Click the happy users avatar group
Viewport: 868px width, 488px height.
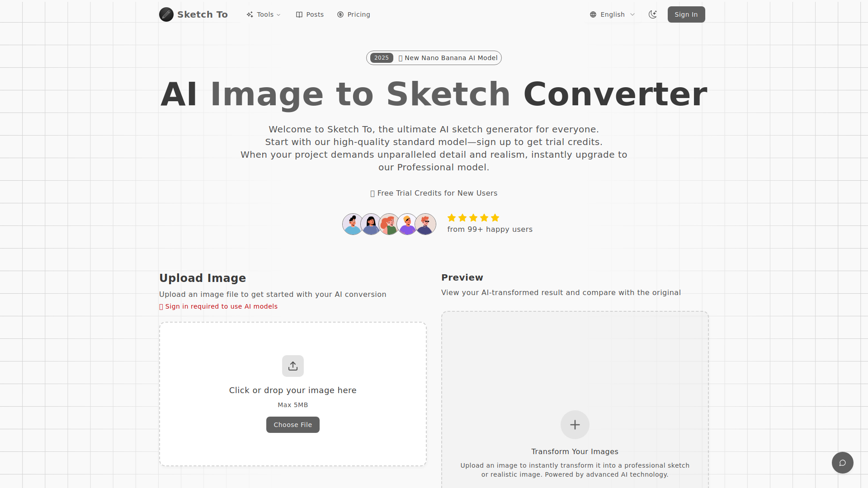coord(389,224)
